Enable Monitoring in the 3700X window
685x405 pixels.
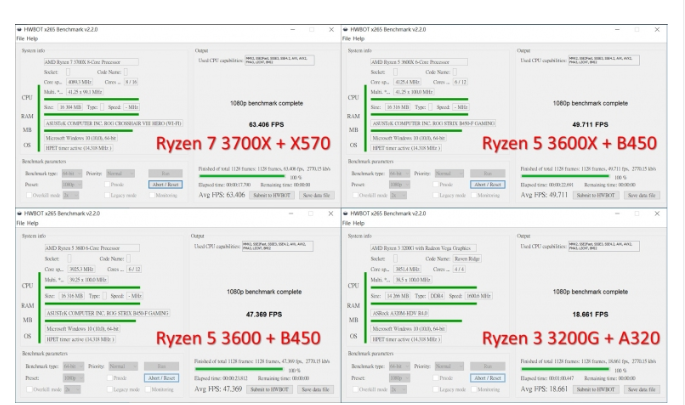tap(152, 195)
